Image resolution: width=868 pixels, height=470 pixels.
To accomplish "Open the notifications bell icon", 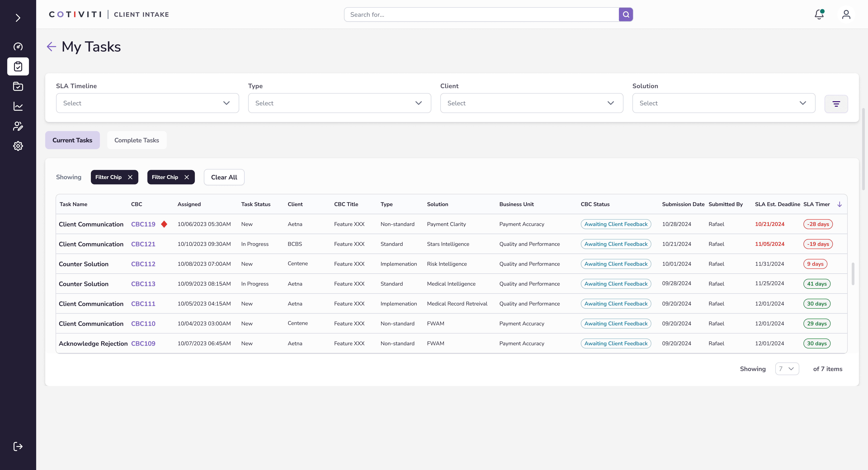I will coord(819,14).
